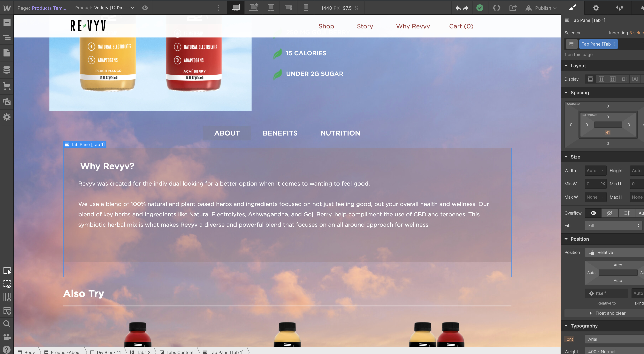This screenshot has width=644, height=354.
Task: Set overflow to visible
Action: coord(593,213)
